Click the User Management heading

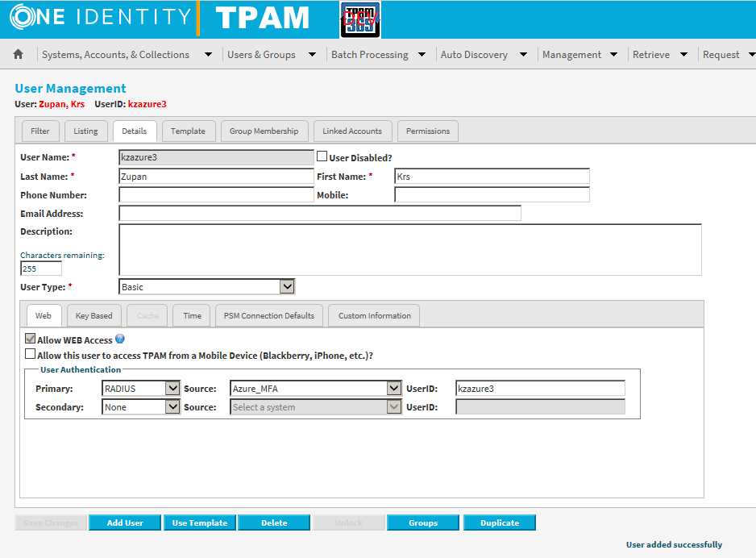70,88
